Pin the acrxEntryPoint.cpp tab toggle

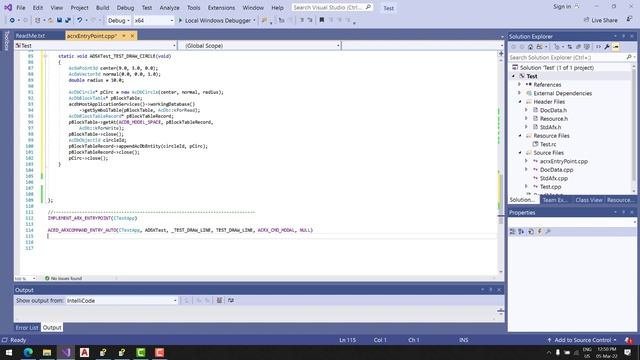tap(124, 36)
